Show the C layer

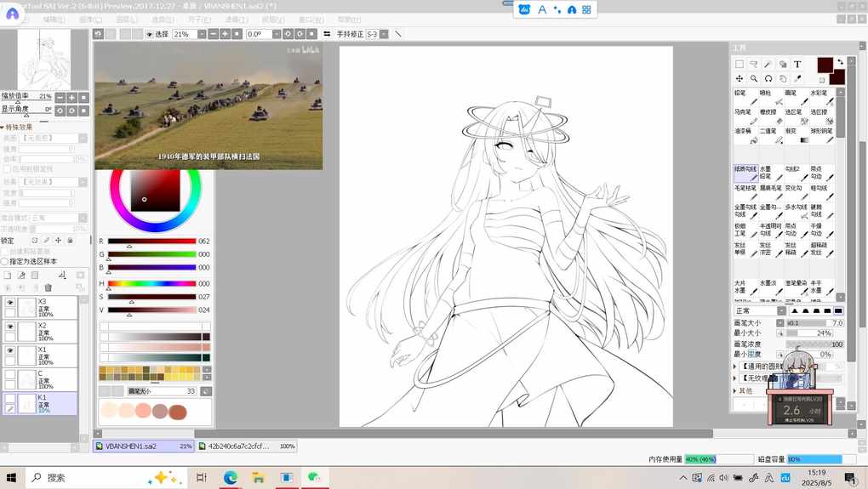coord(10,374)
